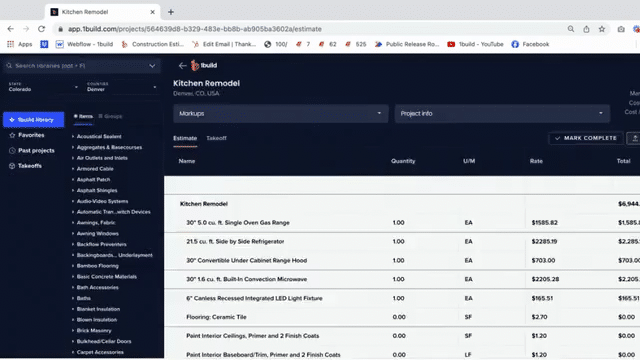Click the MARK COMPLETE button
Screen dimensions: 640x360
586,138
